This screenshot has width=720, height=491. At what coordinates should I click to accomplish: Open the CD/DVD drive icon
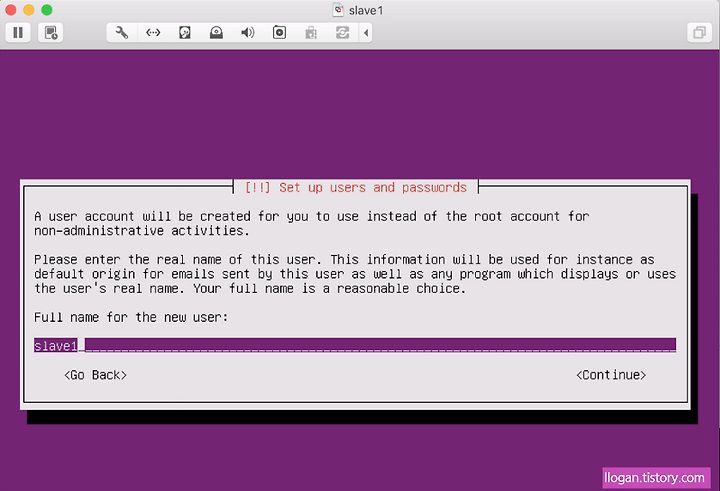tap(216, 33)
